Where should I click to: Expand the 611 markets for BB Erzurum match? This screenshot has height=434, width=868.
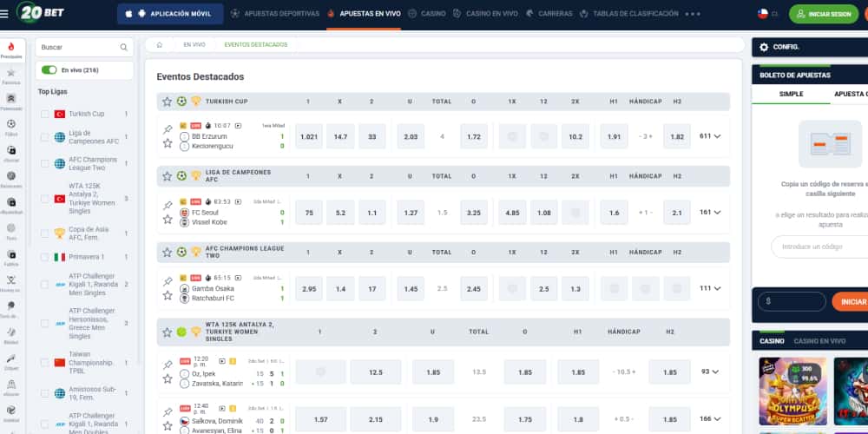(x=710, y=136)
